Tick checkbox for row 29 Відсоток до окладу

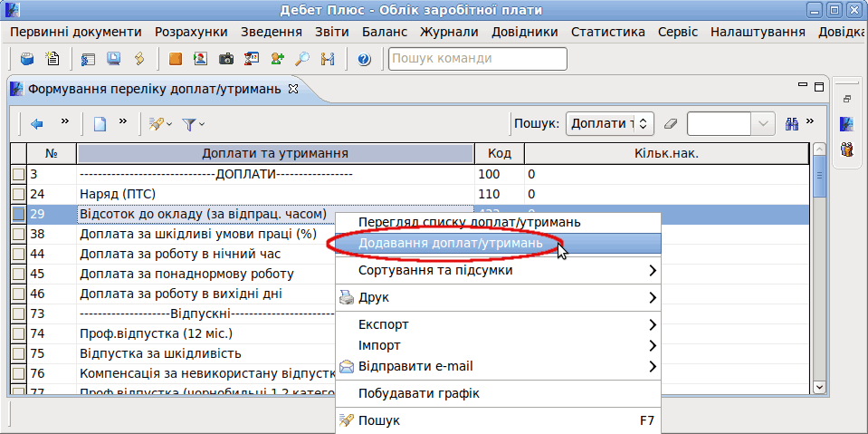point(19,214)
